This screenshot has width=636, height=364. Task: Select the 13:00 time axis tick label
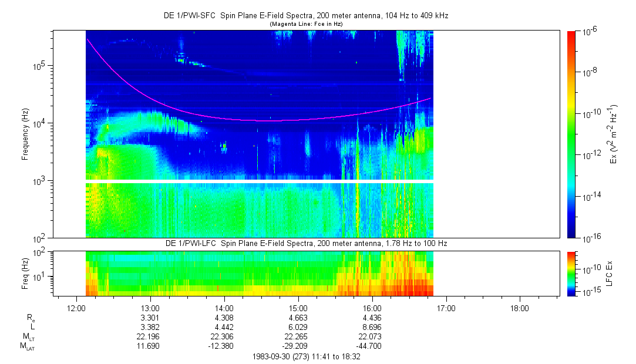pos(150,308)
